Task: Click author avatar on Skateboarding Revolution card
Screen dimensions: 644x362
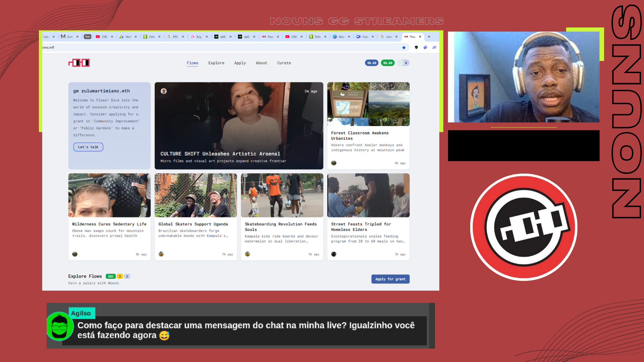Action: pos(248,254)
